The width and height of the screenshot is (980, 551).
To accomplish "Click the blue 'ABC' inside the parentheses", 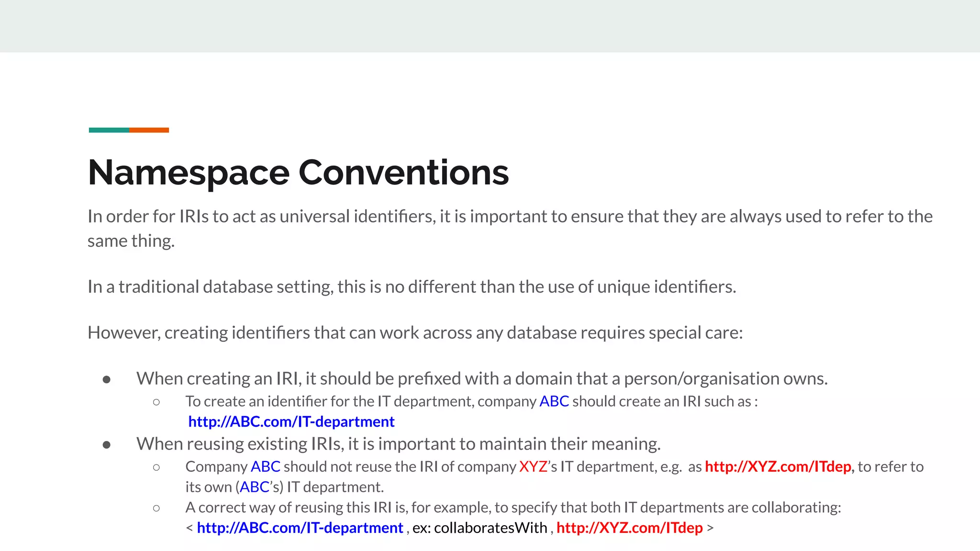I will [255, 487].
